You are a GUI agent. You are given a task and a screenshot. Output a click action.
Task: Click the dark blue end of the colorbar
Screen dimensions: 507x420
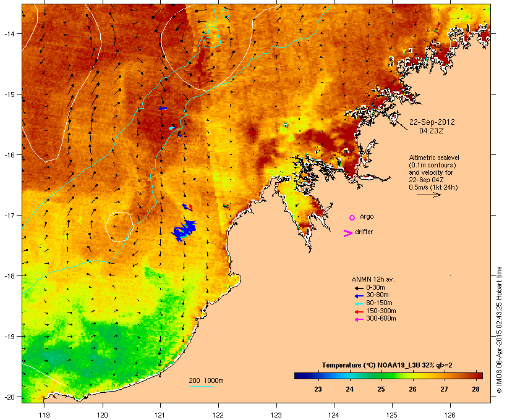(x=299, y=376)
